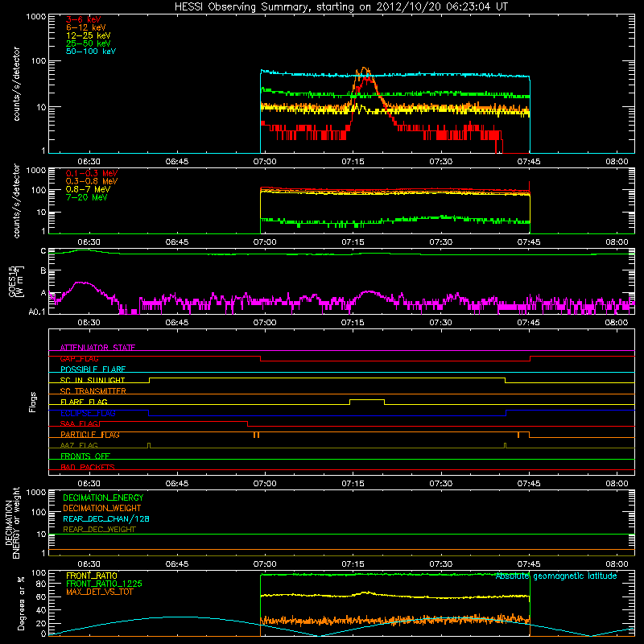Viewport: 644px width, 644px height.
Task: Click the HESSI Observing Summary plot title
Action: pos(341,7)
